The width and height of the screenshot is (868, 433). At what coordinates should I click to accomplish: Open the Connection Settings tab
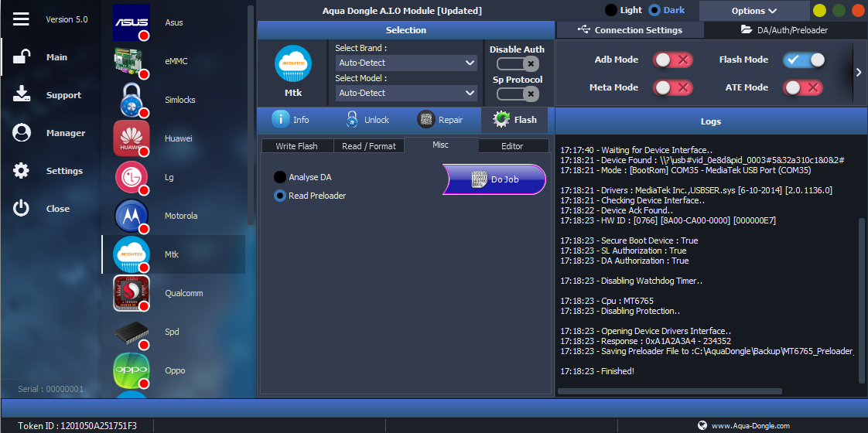630,30
